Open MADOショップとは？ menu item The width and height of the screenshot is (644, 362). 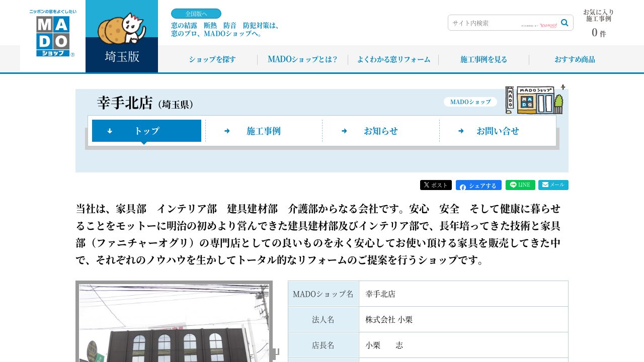[302, 59]
